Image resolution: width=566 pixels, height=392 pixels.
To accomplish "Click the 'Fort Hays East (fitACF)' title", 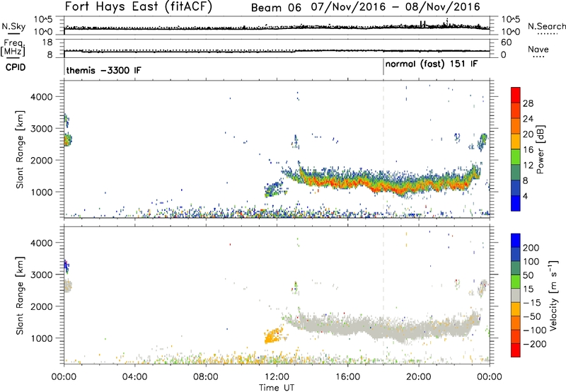I will pyautogui.click(x=138, y=6).
